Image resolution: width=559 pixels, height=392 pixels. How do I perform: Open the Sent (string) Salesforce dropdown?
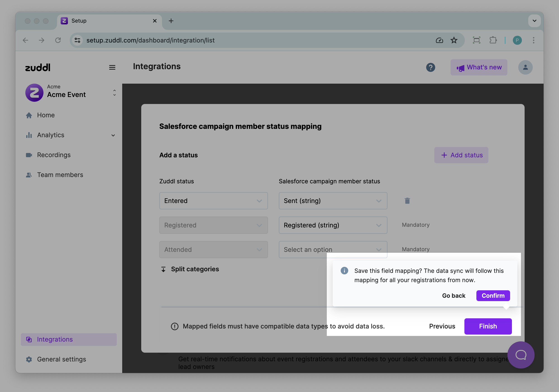tap(333, 201)
